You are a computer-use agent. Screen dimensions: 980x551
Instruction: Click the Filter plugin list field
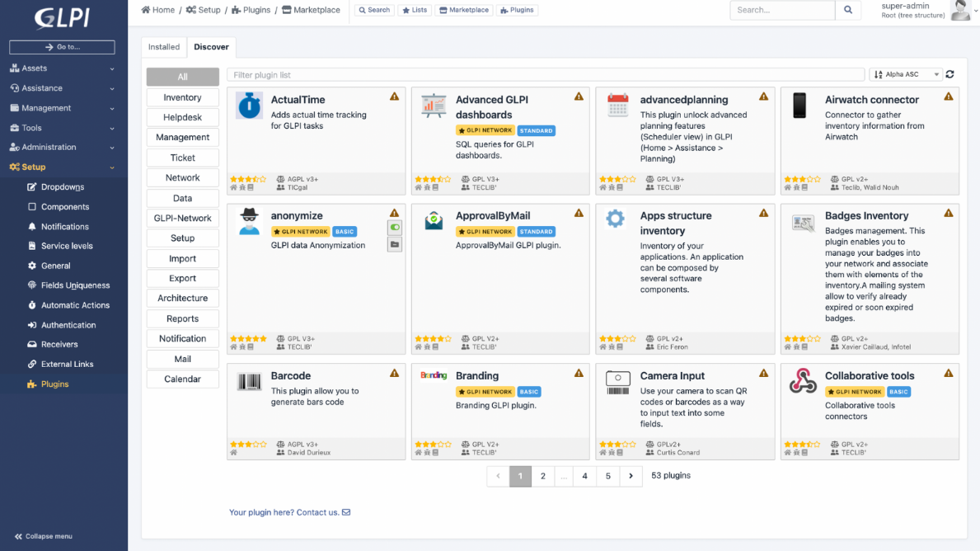546,75
